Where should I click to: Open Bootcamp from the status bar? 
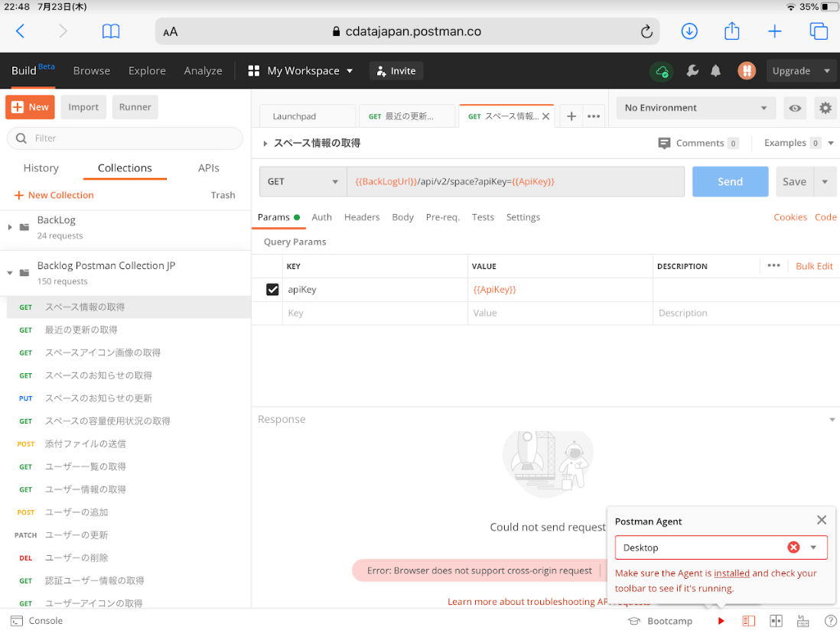pos(660,621)
